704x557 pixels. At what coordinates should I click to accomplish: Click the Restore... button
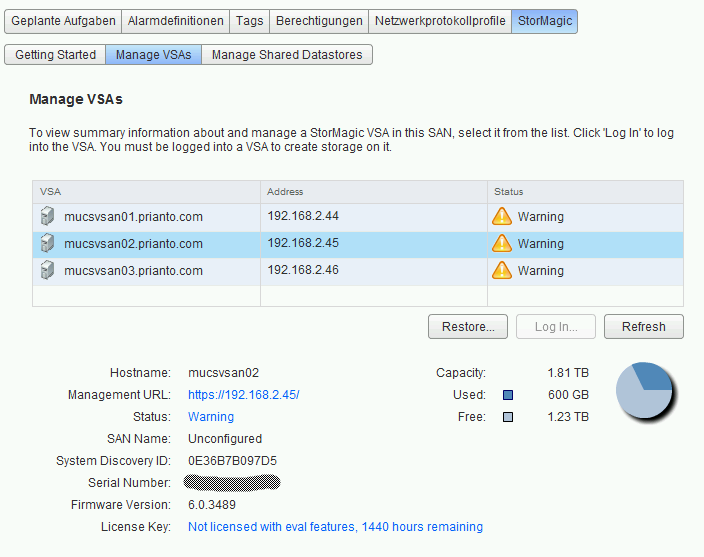coord(468,327)
